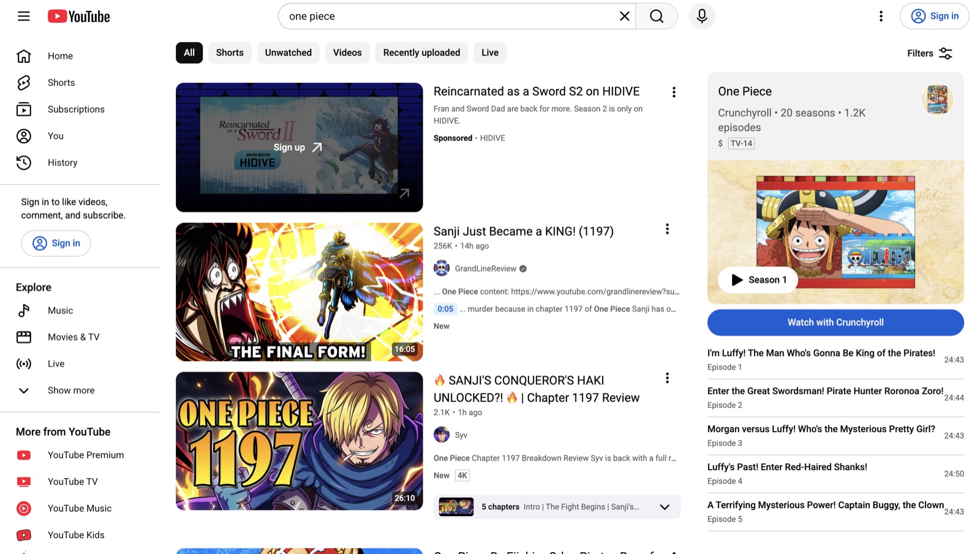This screenshot has width=980, height=554.
Task: Open One Piece show title in panel
Action: 745,91
